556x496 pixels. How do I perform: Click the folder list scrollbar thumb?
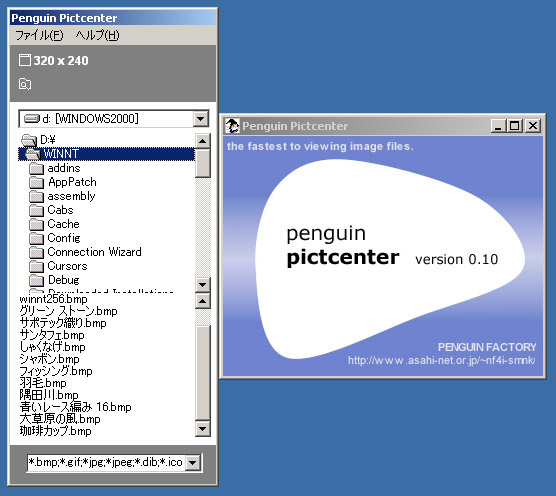pyautogui.click(x=202, y=163)
